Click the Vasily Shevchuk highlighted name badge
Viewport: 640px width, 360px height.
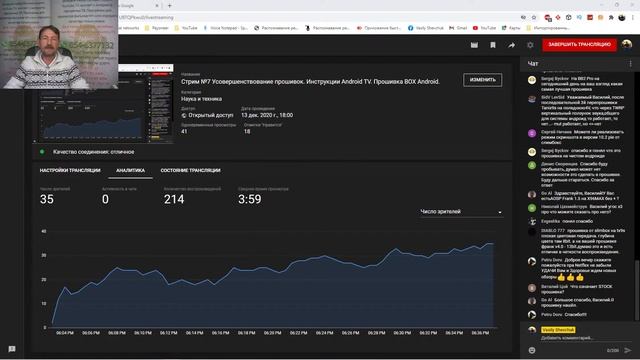[558, 330]
